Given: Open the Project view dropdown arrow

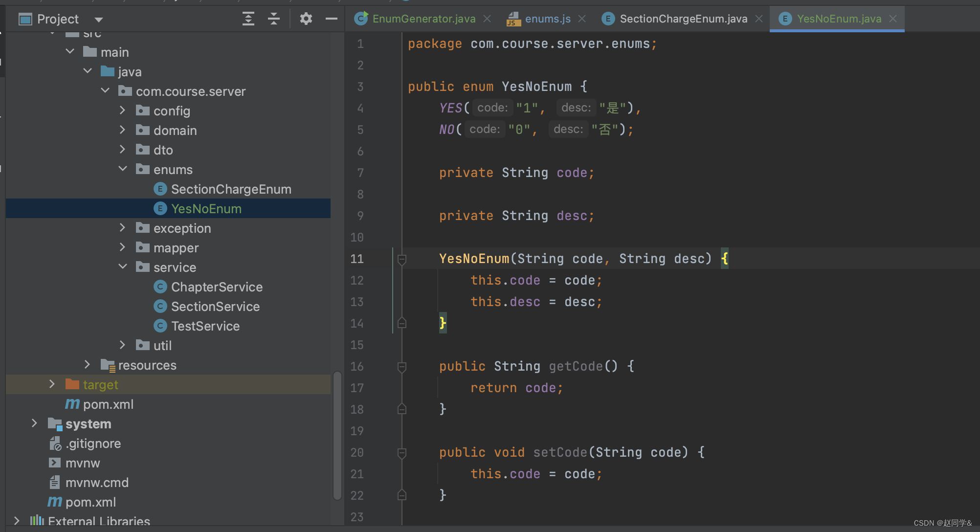Looking at the screenshot, I should pyautogui.click(x=99, y=20).
